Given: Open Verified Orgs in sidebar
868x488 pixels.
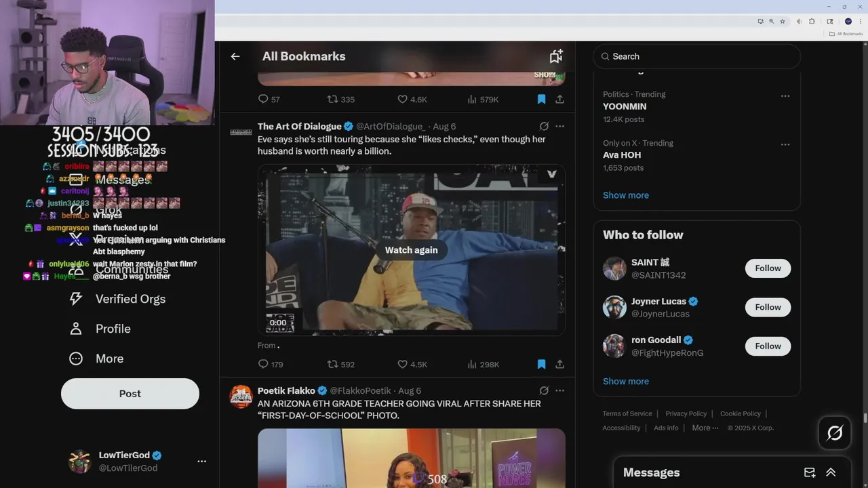Looking at the screenshot, I should pos(117,299).
